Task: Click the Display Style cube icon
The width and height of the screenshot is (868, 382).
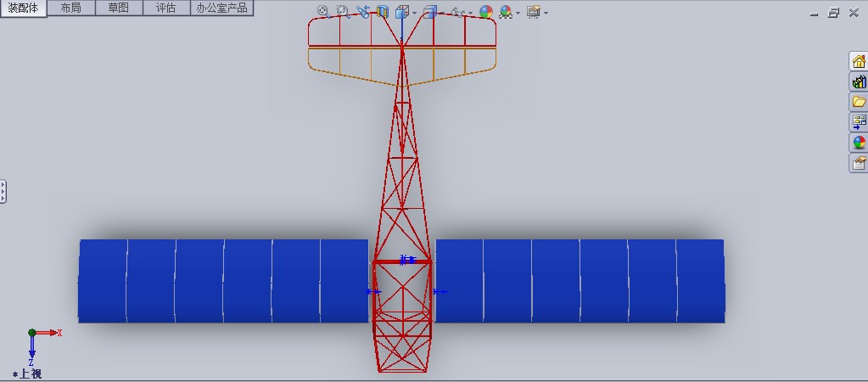Action: pyautogui.click(x=430, y=12)
